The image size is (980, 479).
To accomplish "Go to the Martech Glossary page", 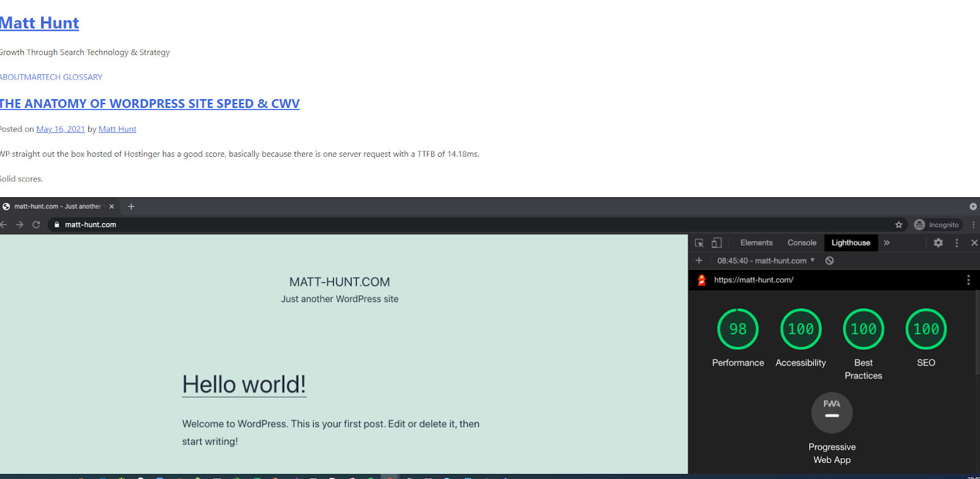I will [63, 77].
